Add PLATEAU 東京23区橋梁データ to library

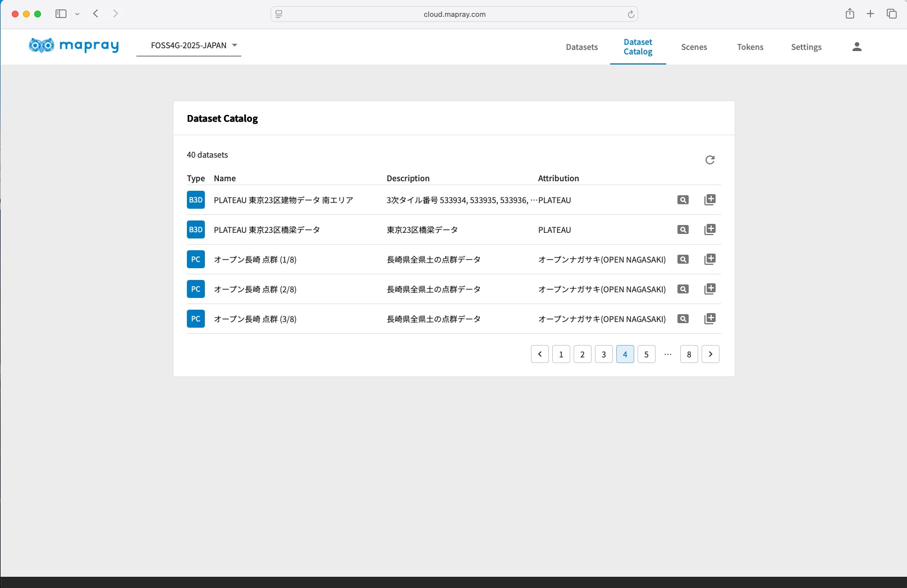coord(709,229)
